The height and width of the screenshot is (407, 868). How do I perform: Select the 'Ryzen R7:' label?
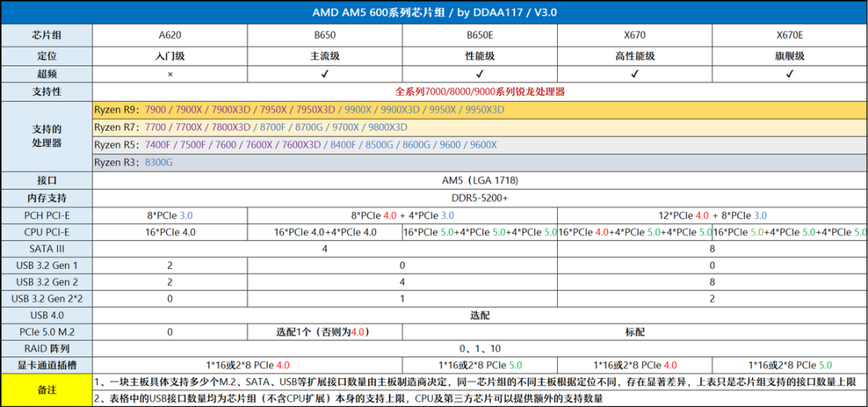point(117,127)
